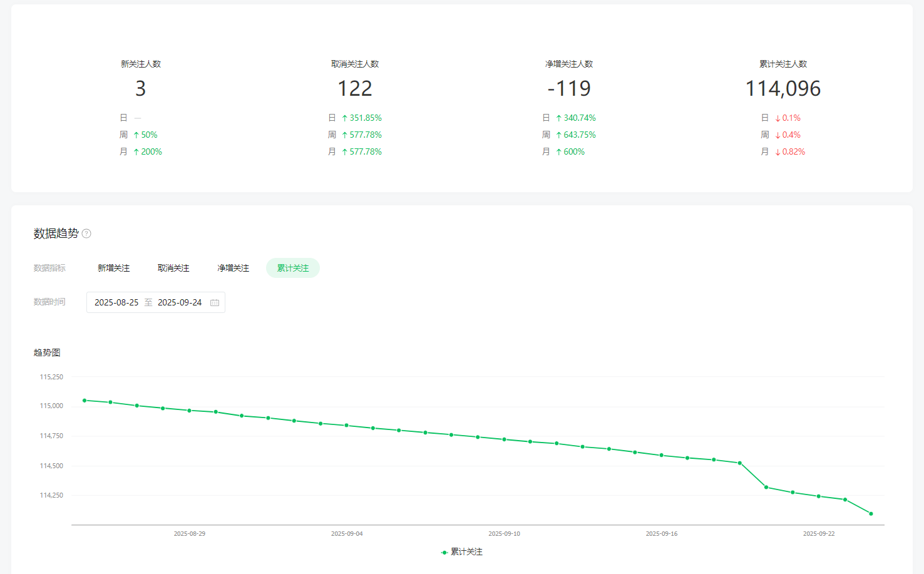The height and width of the screenshot is (574, 924).
Task: Click the 2025-09-22 x-axis label
Action: 819,534
